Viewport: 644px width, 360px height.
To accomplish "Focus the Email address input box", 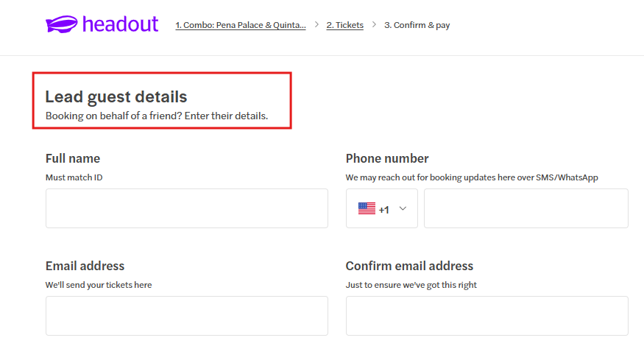I will tap(186, 316).
